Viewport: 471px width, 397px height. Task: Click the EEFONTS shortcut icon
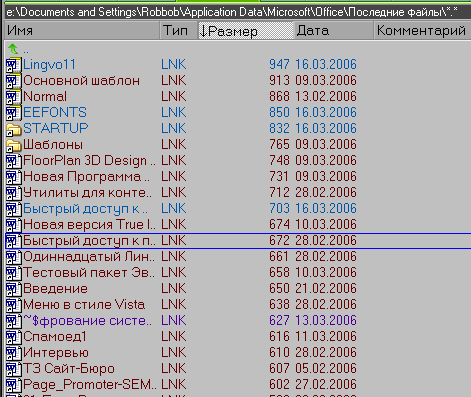[13, 113]
